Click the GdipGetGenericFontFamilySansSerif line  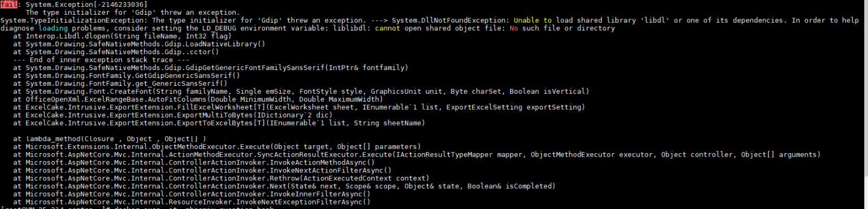(210, 67)
